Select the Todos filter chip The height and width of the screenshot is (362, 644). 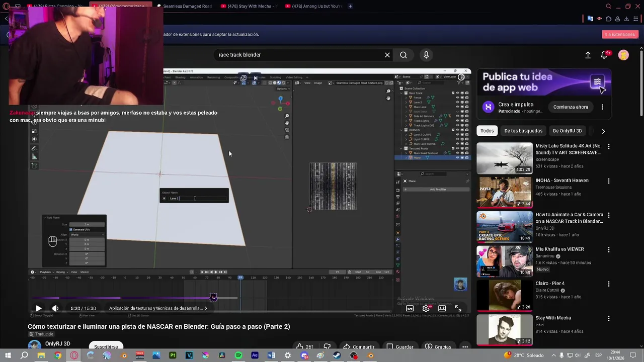(x=487, y=131)
